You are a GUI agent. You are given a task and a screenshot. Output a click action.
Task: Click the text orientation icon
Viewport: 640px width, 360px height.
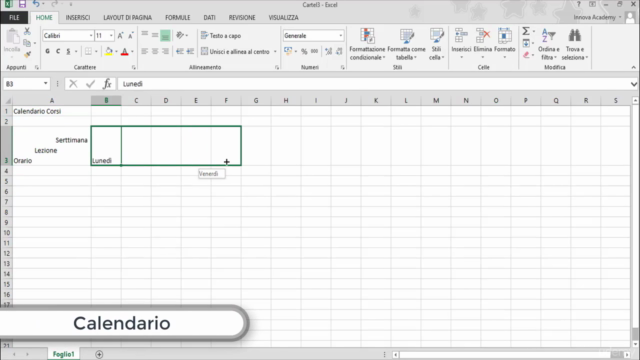coord(180,36)
